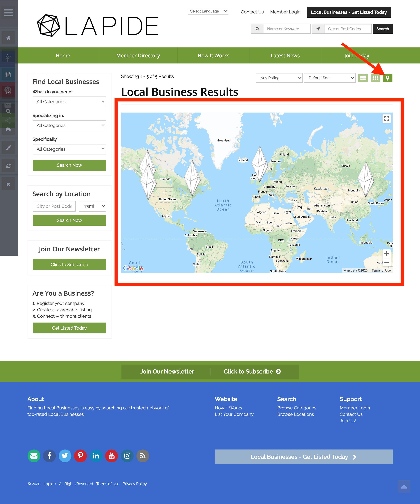Go to Member Directory nav tab
The height and width of the screenshot is (504, 420).
(x=138, y=55)
